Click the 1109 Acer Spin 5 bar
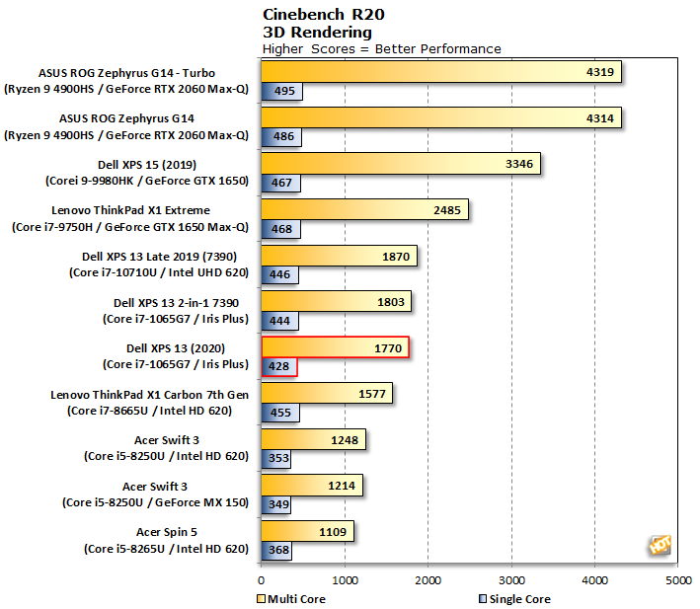Screen dimensions: 700x609 tap(308, 531)
